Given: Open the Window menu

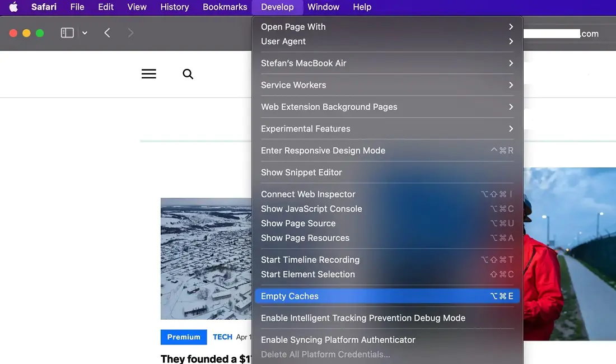Looking at the screenshot, I should coord(323,7).
